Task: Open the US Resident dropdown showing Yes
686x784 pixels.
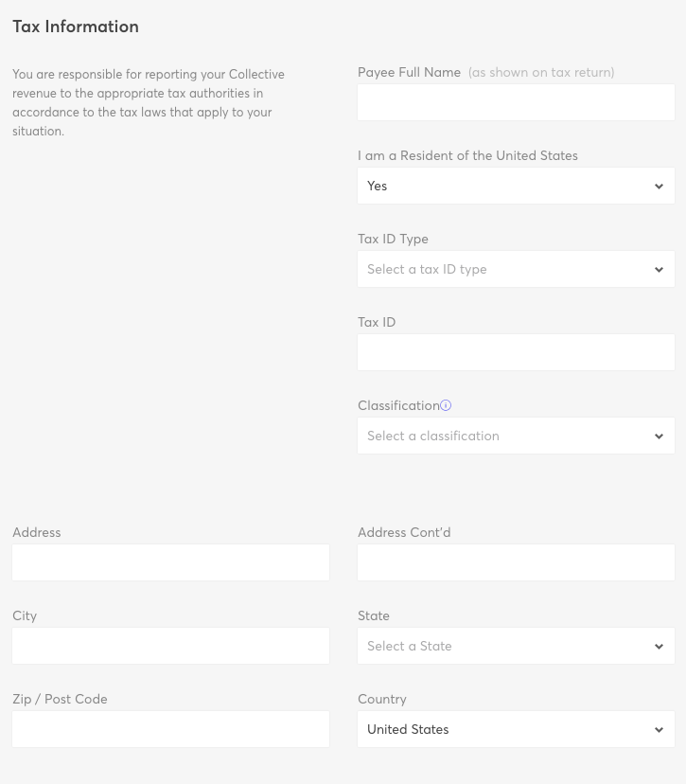Action: [x=501, y=187]
